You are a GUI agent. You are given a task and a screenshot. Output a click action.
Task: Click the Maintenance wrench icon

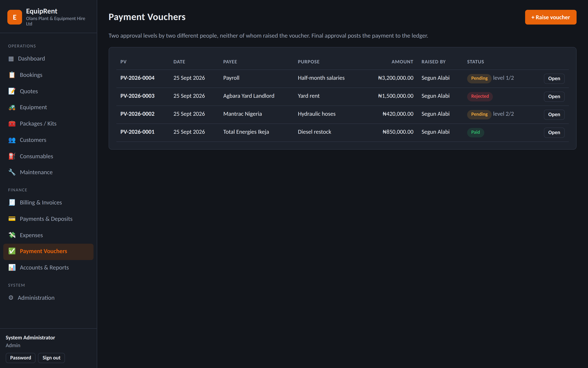12,172
